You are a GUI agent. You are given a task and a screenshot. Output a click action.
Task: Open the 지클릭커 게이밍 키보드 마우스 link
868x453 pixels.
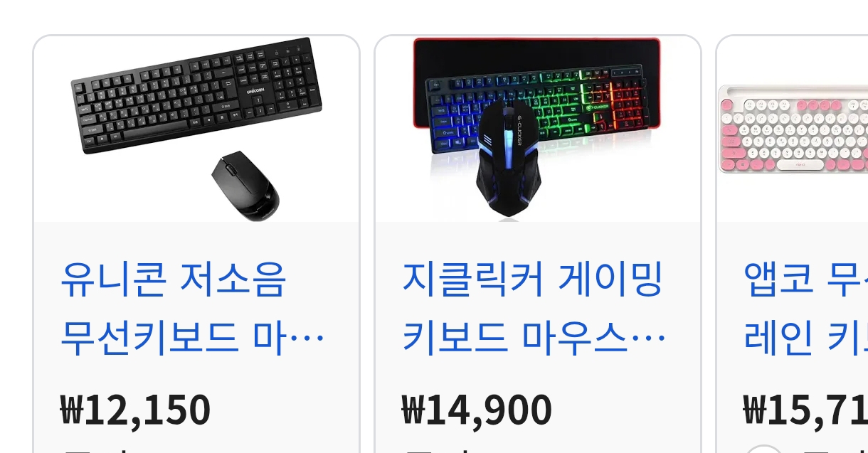click(x=534, y=309)
